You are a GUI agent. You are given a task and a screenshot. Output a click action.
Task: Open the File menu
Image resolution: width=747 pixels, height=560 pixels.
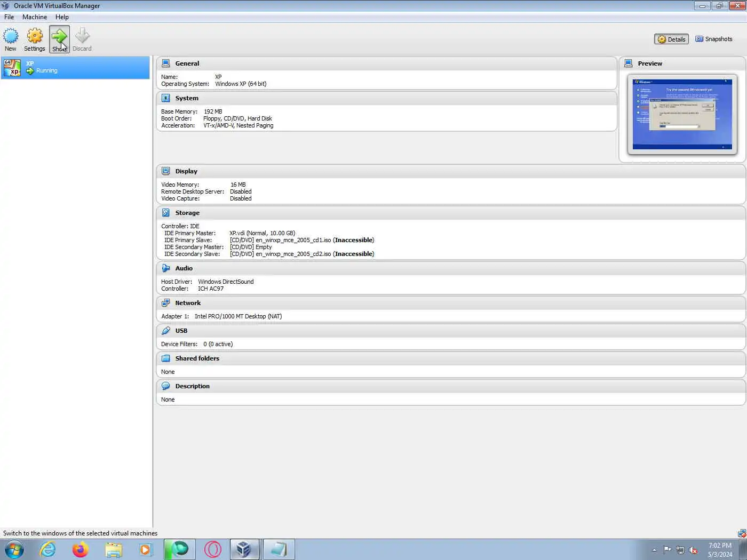pyautogui.click(x=9, y=17)
